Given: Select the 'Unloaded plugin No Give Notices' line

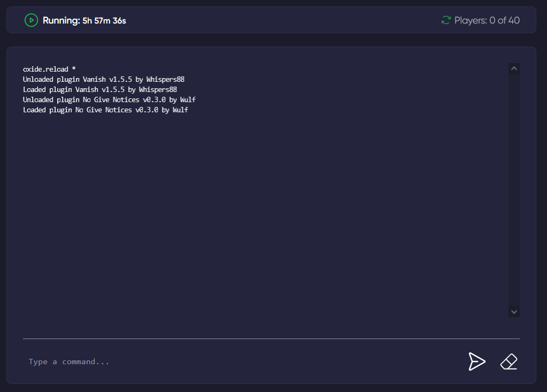Looking at the screenshot, I should coord(109,99).
